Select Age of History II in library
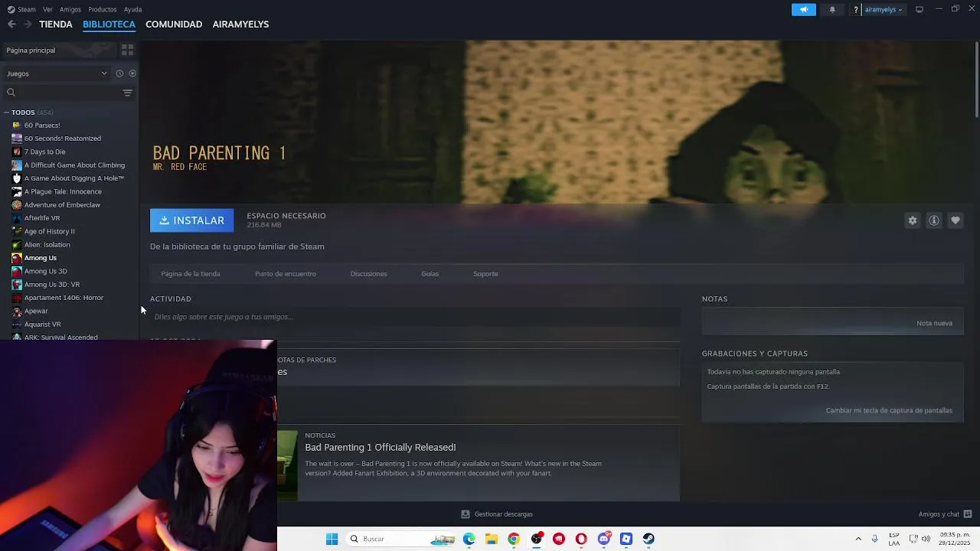The width and height of the screenshot is (980, 551). point(50,231)
